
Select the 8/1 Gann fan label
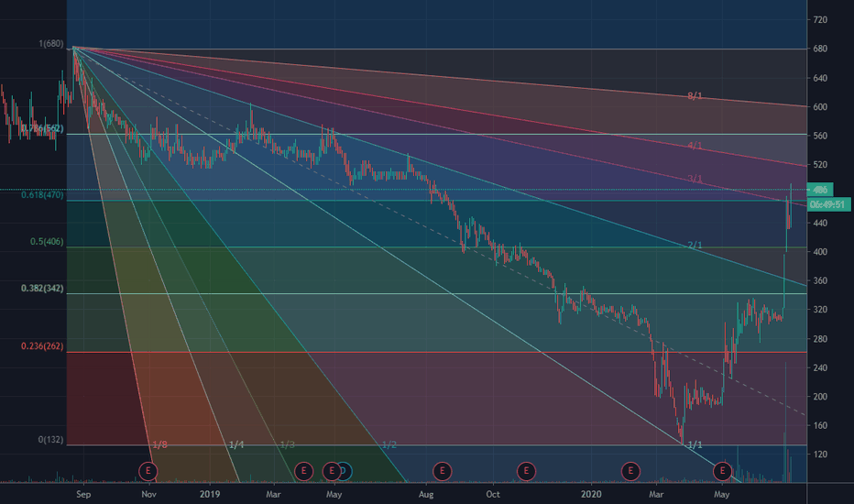pyautogui.click(x=695, y=96)
